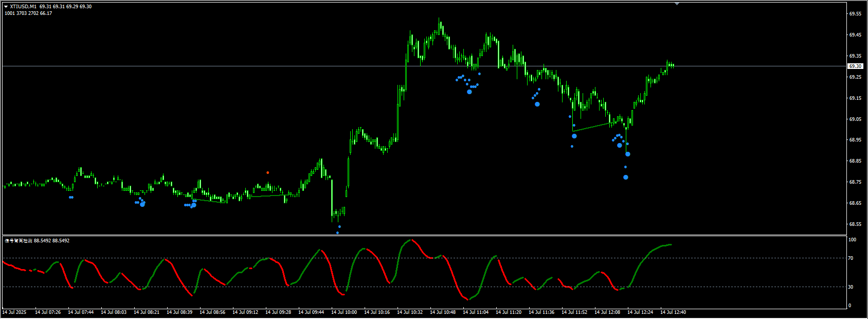The height and width of the screenshot is (319, 868).
Task: Click the lowest large blue signal dot
Action: click(x=626, y=178)
